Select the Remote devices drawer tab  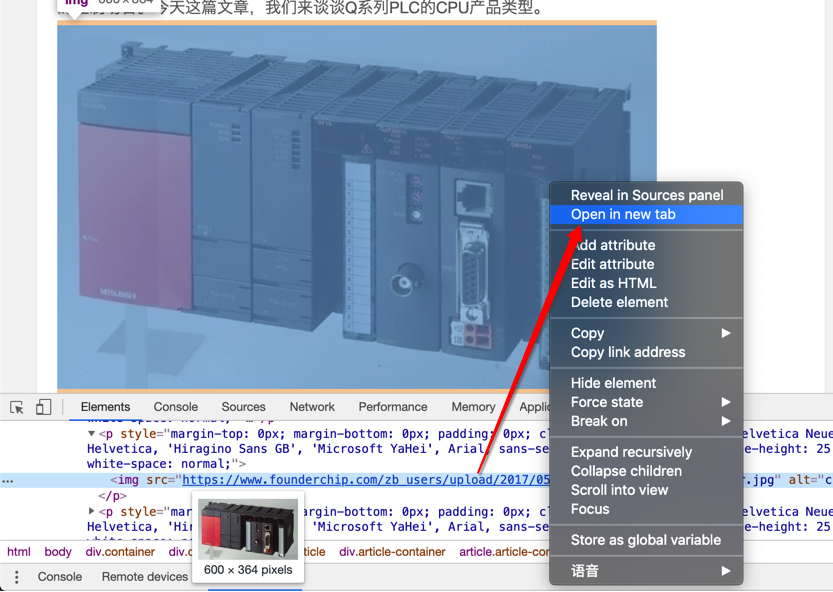pos(144,577)
